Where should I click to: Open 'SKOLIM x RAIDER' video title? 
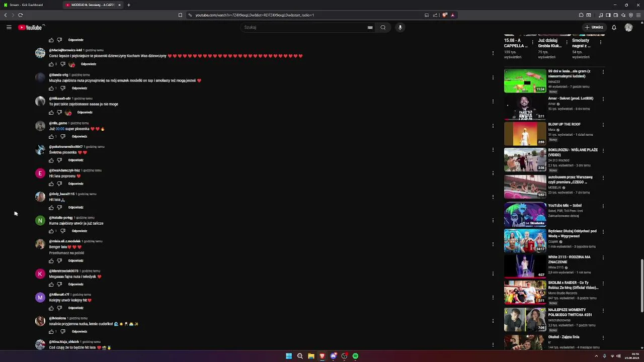pyautogui.click(x=573, y=285)
